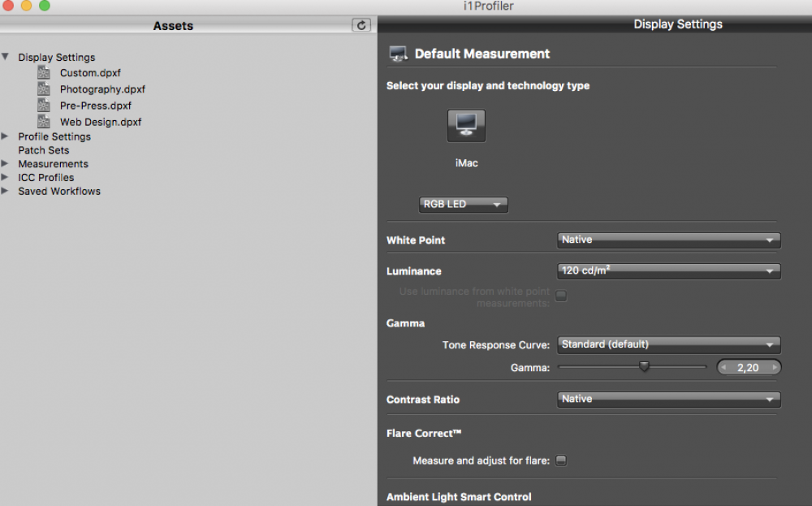Click the green zoom window button
This screenshot has height=506, width=812.
45,5
